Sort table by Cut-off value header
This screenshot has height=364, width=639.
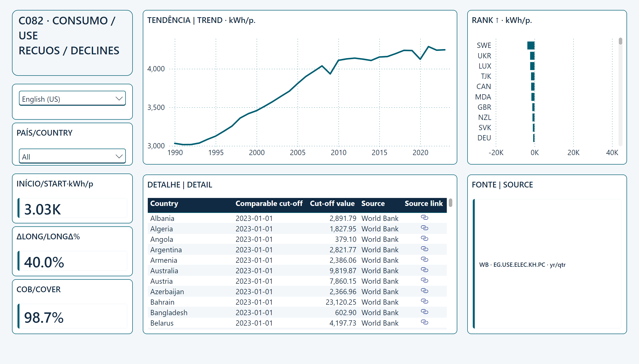click(332, 203)
